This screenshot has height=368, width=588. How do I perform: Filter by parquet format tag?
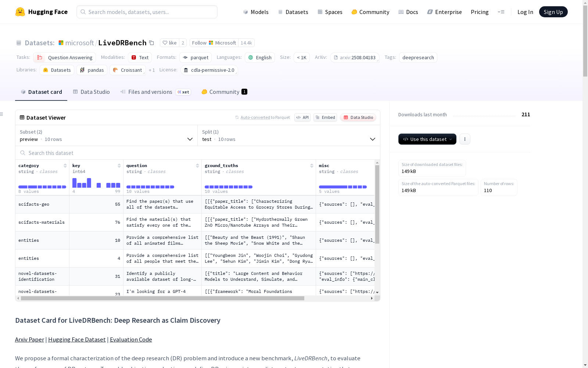(x=196, y=57)
